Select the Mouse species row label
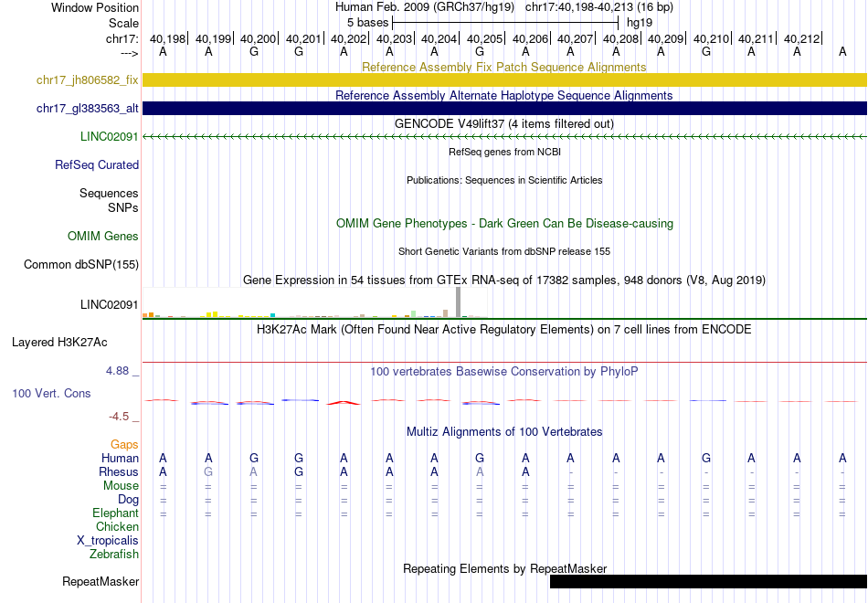The width and height of the screenshot is (868, 603). [x=121, y=486]
